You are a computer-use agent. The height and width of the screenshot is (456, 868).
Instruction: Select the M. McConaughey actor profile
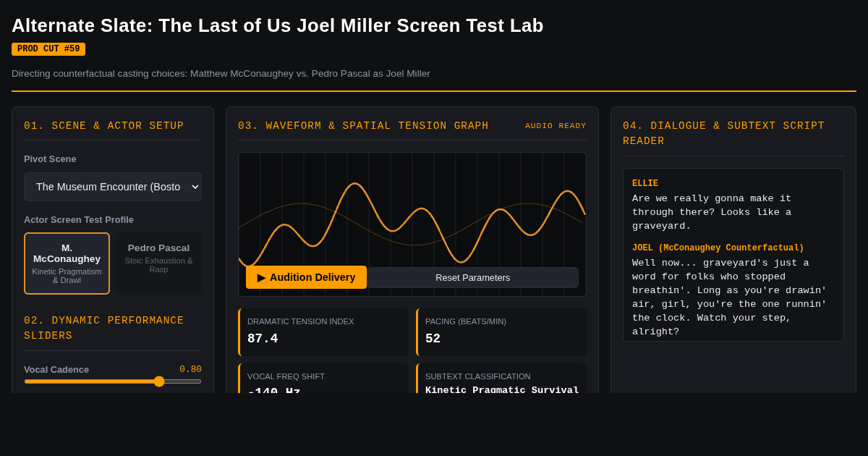(67, 263)
